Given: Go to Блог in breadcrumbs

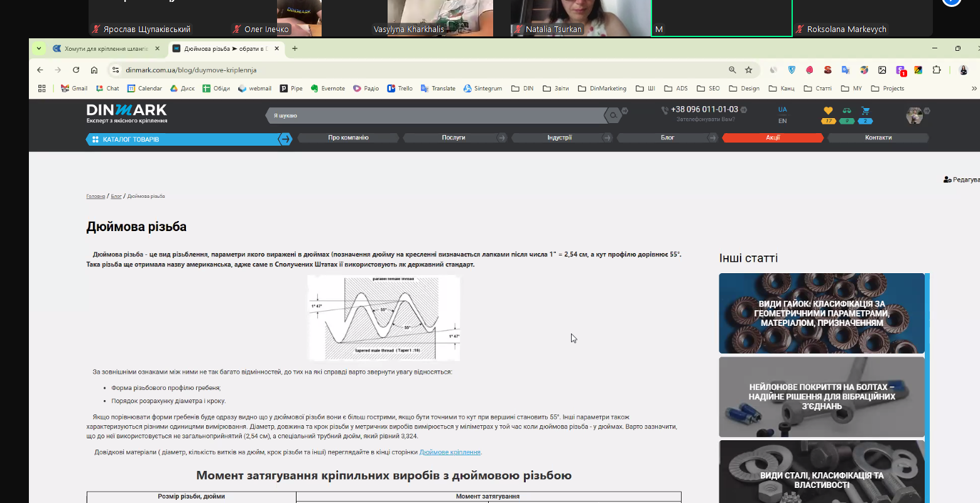Looking at the screenshot, I should pyautogui.click(x=116, y=197).
